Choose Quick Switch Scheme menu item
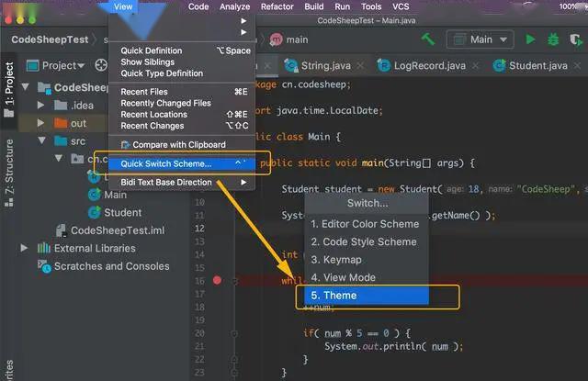 pos(182,163)
